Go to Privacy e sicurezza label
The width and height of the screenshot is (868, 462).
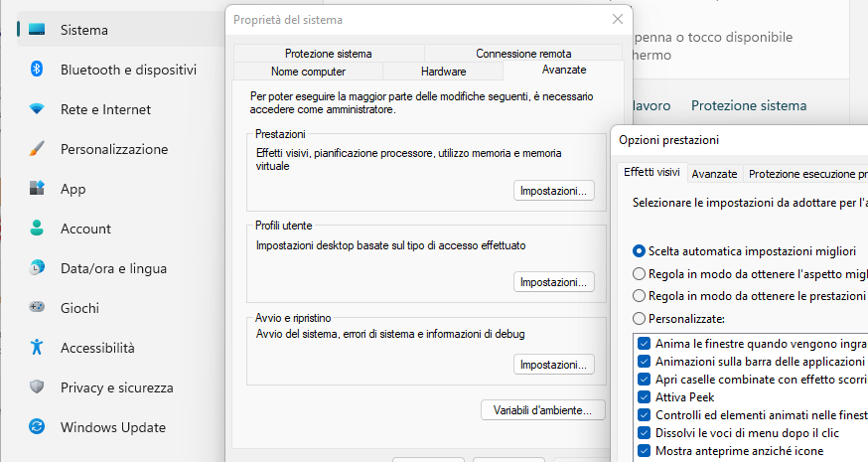click(x=117, y=387)
